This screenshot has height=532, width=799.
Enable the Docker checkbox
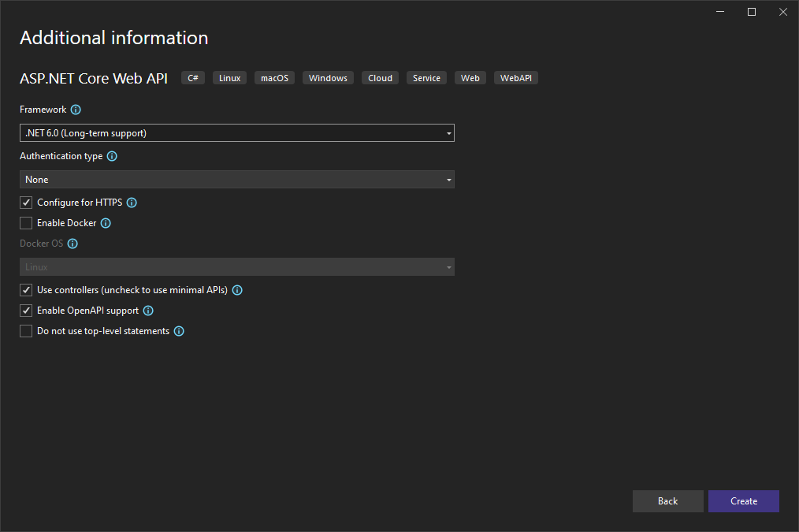coord(25,223)
